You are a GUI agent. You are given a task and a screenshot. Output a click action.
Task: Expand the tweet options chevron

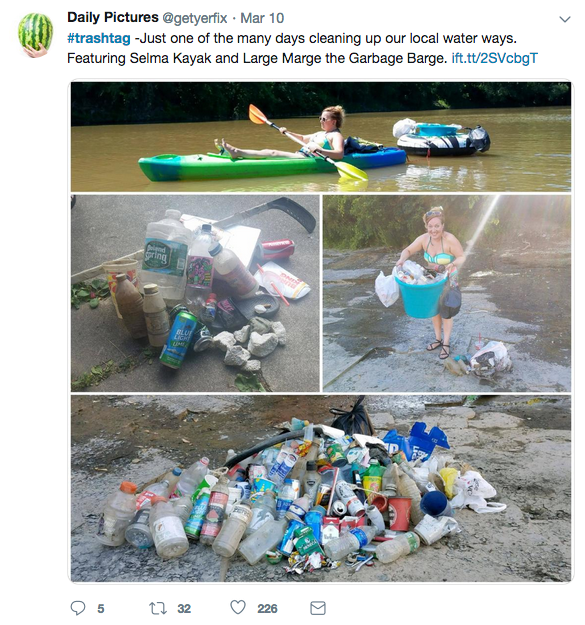pyautogui.click(x=565, y=19)
